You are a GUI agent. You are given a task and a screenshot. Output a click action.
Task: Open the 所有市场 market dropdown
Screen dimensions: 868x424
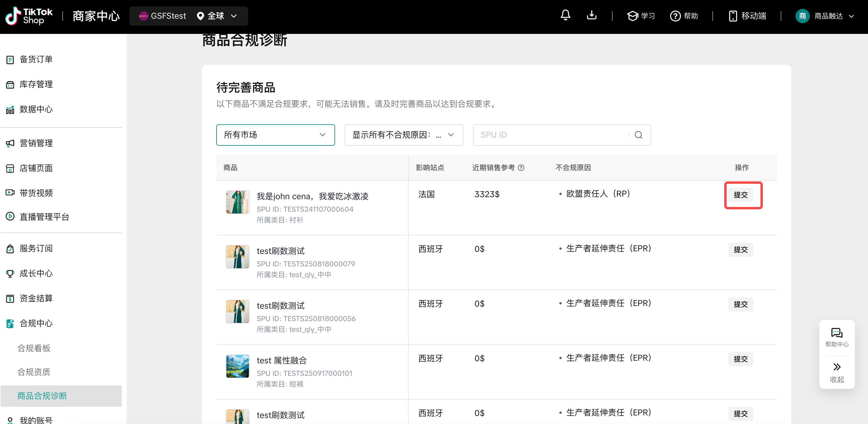click(x=275, y=135)
